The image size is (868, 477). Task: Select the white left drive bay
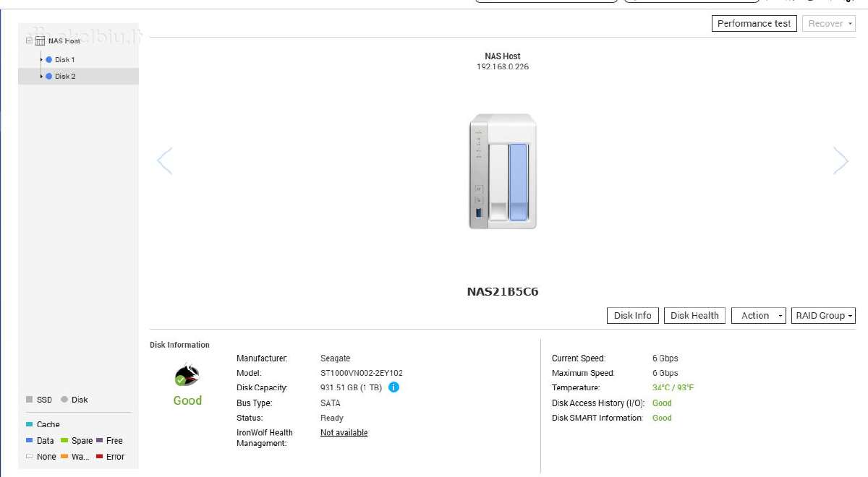(499, 181)
